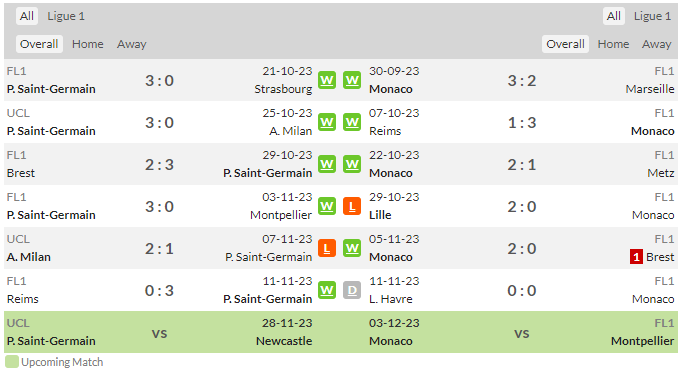Click the grey D badge beside L. Havre
682x383 pixels.
point(352,290)
